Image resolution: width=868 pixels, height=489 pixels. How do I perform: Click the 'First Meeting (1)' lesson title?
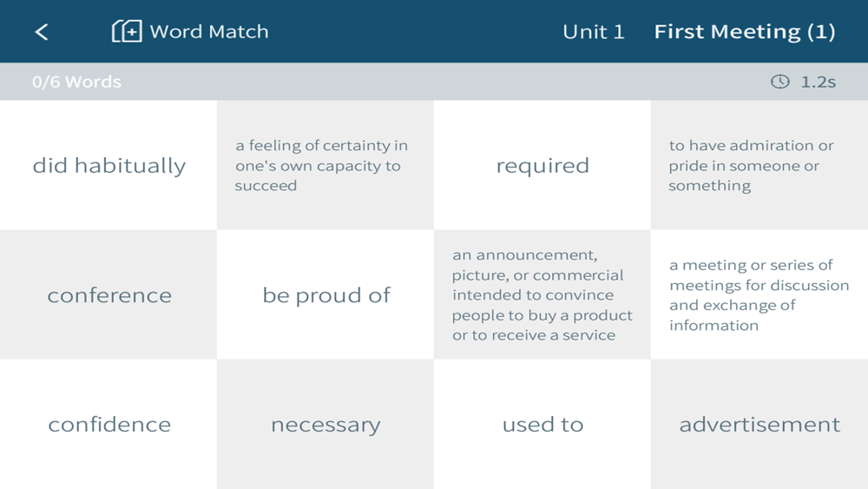745,31
